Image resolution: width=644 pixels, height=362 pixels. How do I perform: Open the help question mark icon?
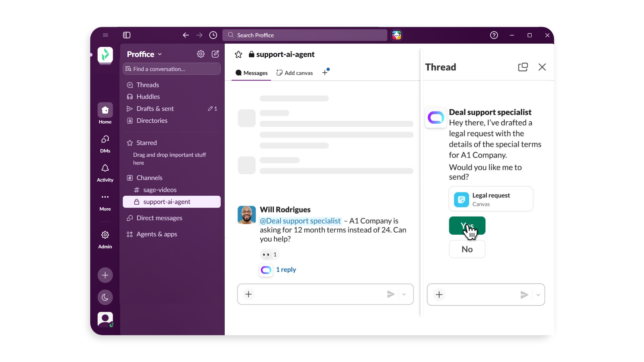tap(494, 35)
